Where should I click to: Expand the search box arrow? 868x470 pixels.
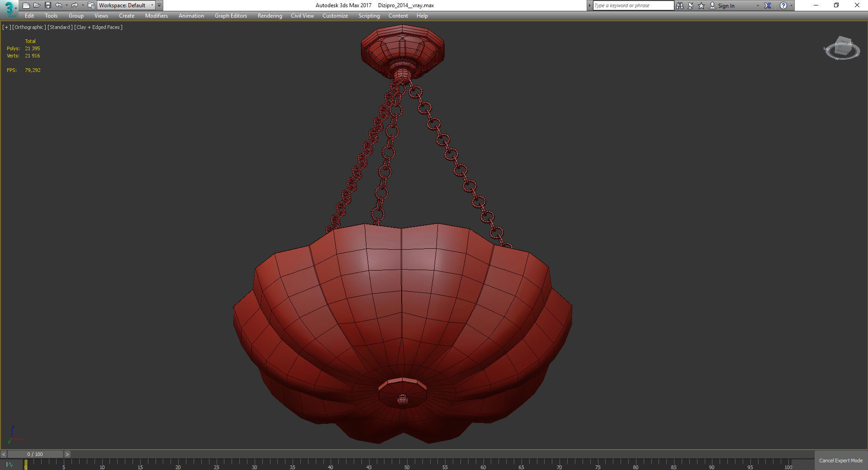(x=589, y=5)
